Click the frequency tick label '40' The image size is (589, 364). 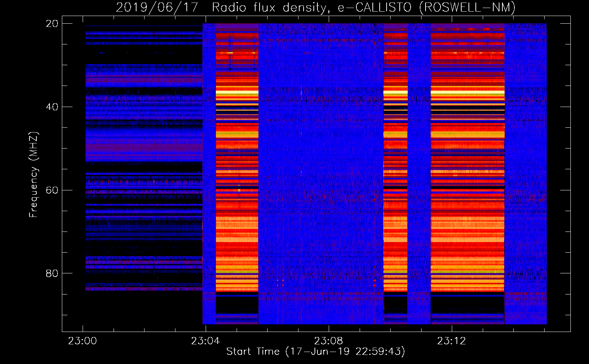coord(52,107)
